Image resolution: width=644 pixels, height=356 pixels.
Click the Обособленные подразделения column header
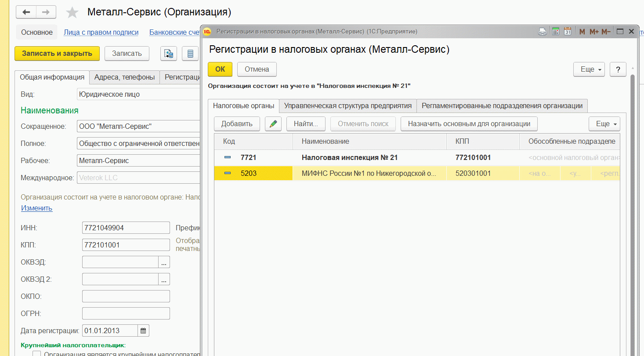coord(570,141)
